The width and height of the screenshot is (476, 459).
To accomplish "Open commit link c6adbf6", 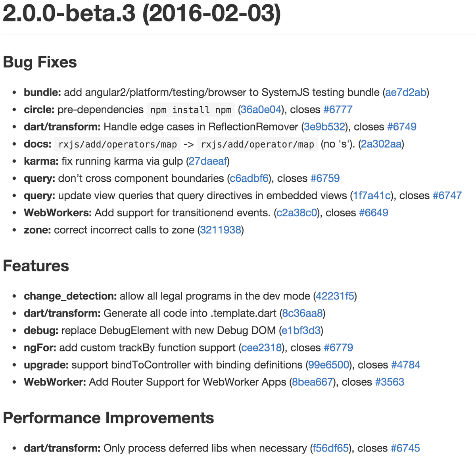I will (249, 179).
